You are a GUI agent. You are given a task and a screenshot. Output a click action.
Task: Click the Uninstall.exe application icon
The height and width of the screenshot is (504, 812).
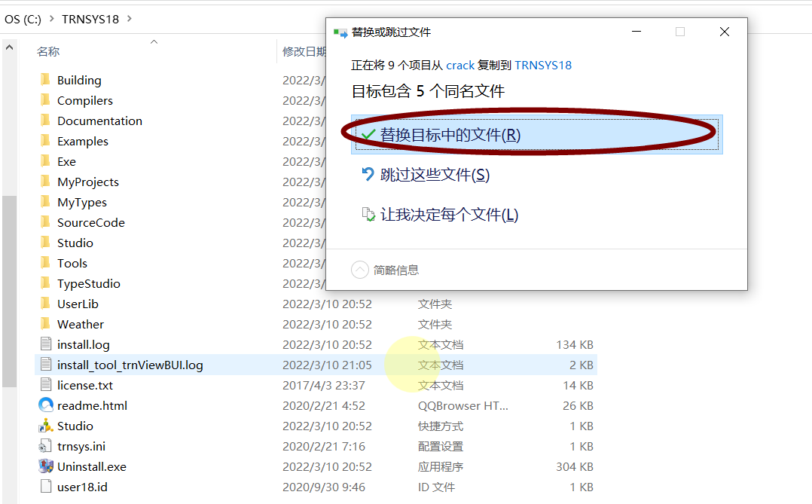46,466
